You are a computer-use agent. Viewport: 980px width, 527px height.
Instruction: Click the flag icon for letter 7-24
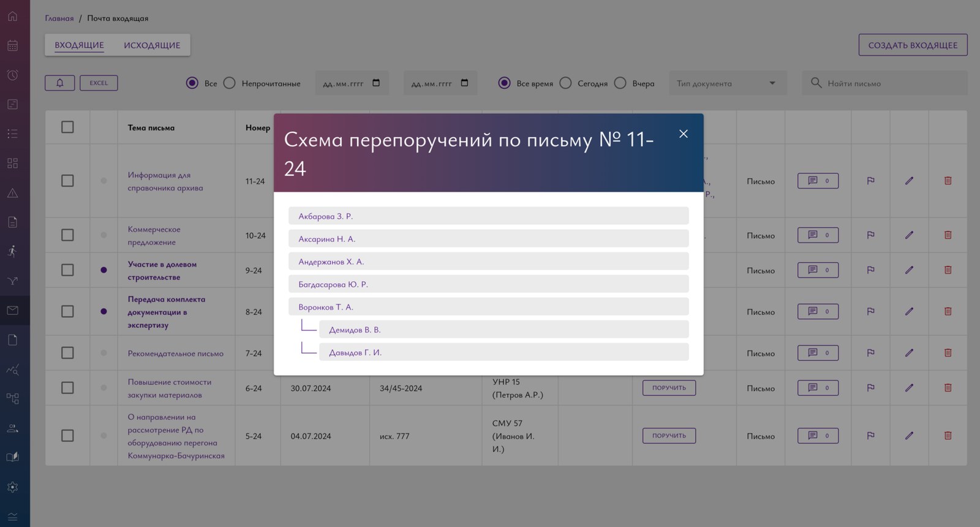[x=870, y=353]
